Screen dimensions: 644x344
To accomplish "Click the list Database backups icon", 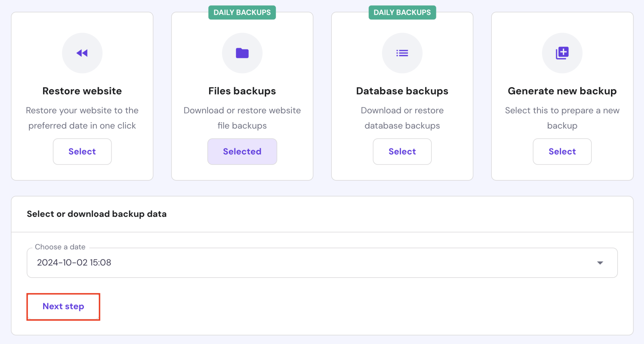I will tap(402, 53).
